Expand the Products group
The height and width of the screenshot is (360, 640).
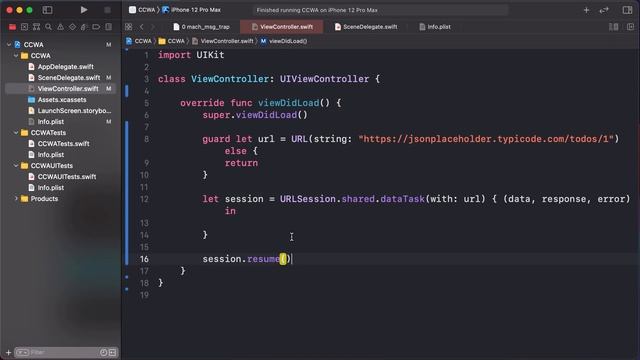16,199
